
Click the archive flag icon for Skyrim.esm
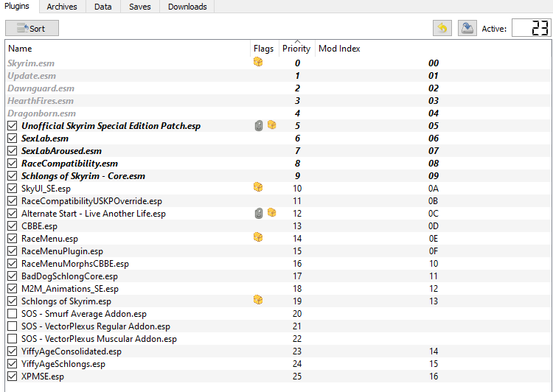258,63
